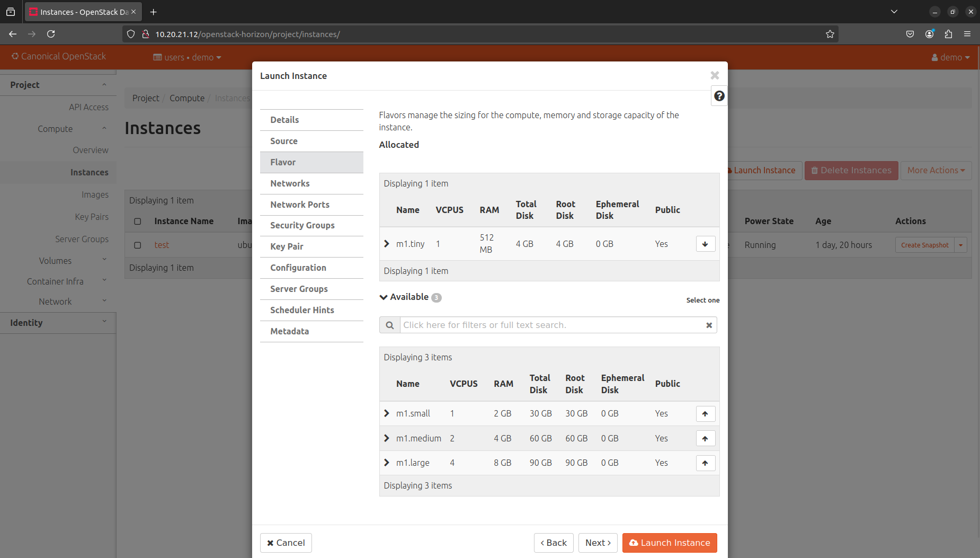Go to the Configuration step
The height and width of the screenshot is (558, 980).
pos(311,268)
